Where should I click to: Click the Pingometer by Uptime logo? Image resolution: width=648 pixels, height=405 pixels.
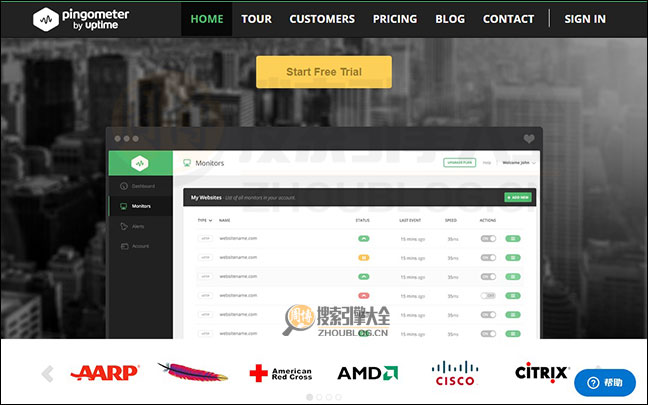pos(81,19)
